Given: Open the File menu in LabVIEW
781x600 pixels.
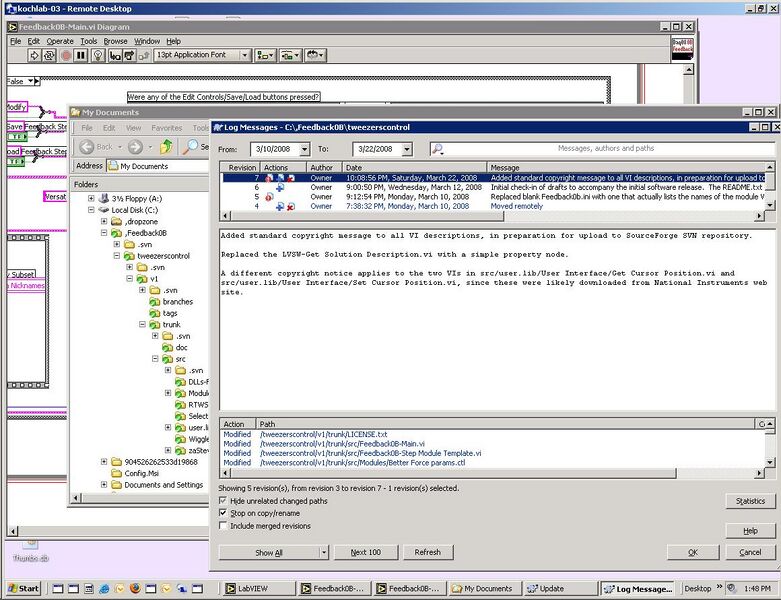Looking at the screenshot, I should pyautogui.click(x=15, y=41).
